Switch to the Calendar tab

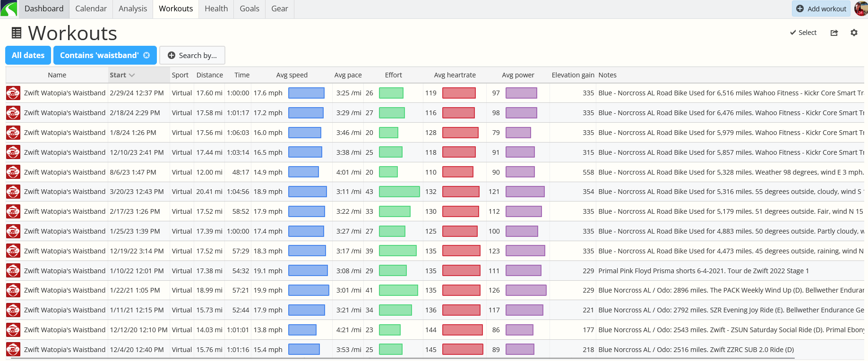91,8
